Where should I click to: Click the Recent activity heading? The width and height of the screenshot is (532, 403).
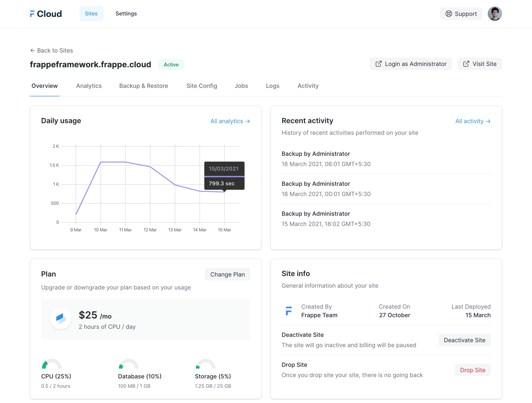pos(307,121)
